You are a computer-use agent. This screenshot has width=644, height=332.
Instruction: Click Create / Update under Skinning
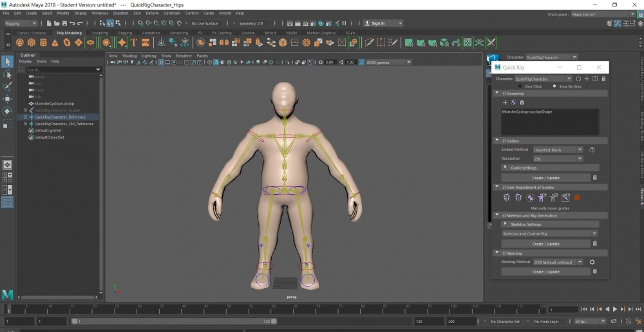545,272
